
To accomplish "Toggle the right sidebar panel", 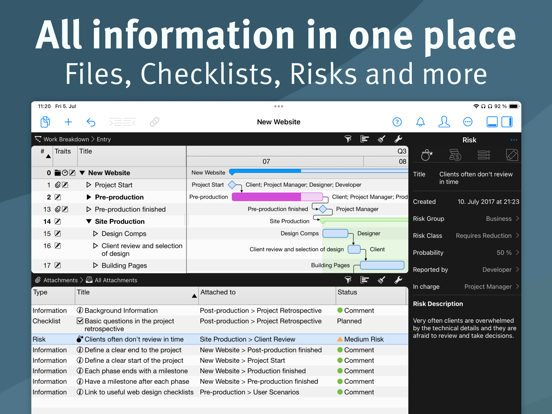I will click(x=507, y=122).
